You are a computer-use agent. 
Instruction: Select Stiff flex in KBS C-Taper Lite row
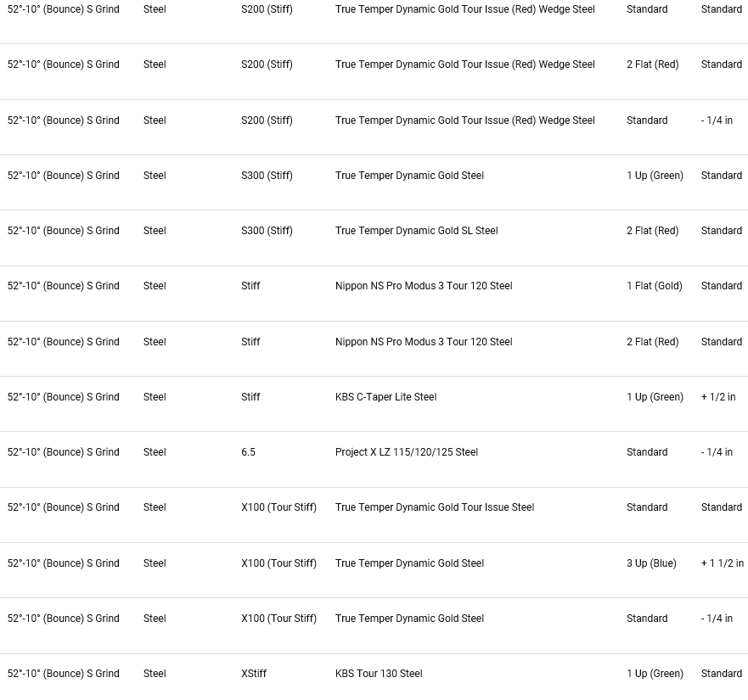tap(250, 397)
